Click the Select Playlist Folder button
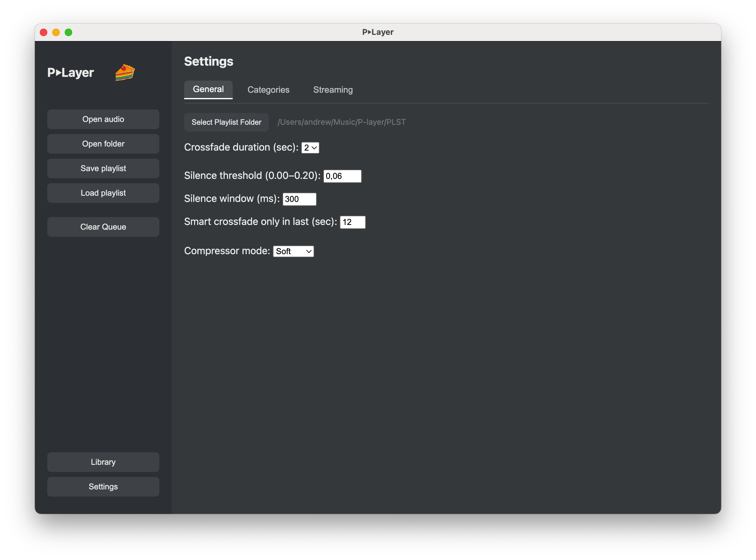The image size is (756, 560). click(226, 122)
